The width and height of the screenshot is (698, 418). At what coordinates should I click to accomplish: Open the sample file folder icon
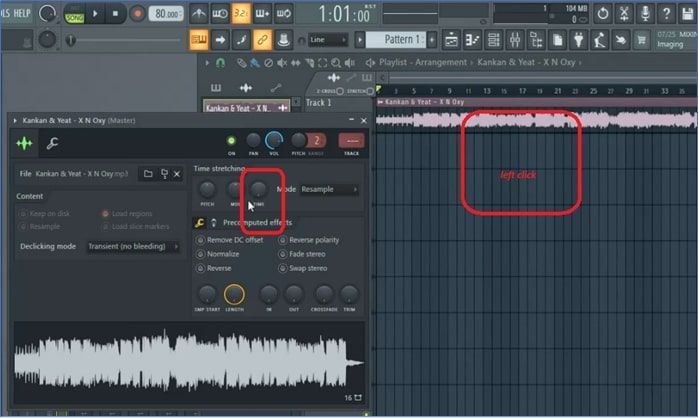click(x=147, y=174)
